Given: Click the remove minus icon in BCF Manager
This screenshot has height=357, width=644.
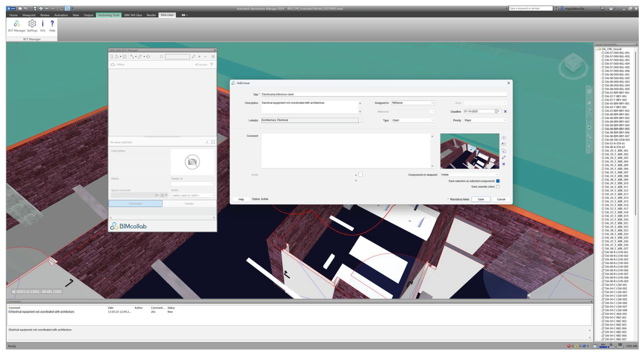Looking at the screenshot, I should [x=205, y=57].
